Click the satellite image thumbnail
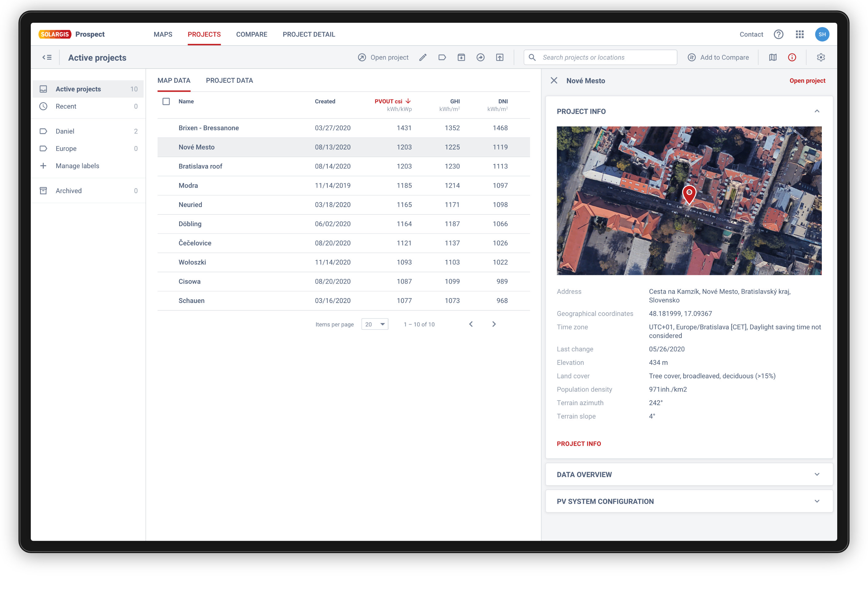 [689, 201]
